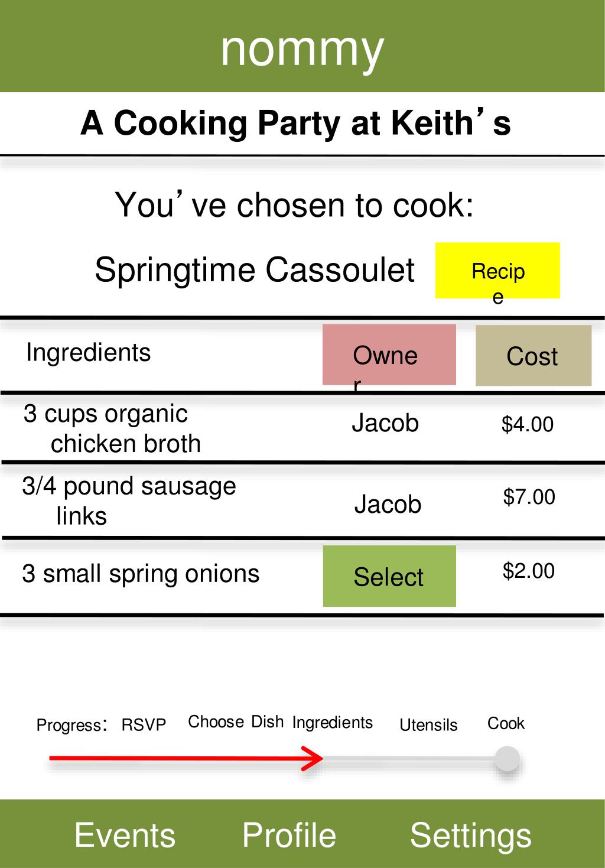Switch to the Profile tab
605x868 pixels.
click(x=289, y=835)
